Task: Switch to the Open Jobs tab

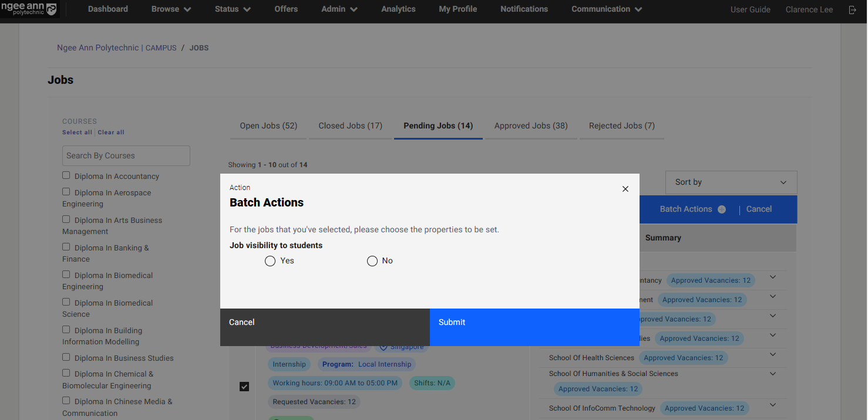Action: (x=268, y=126)
